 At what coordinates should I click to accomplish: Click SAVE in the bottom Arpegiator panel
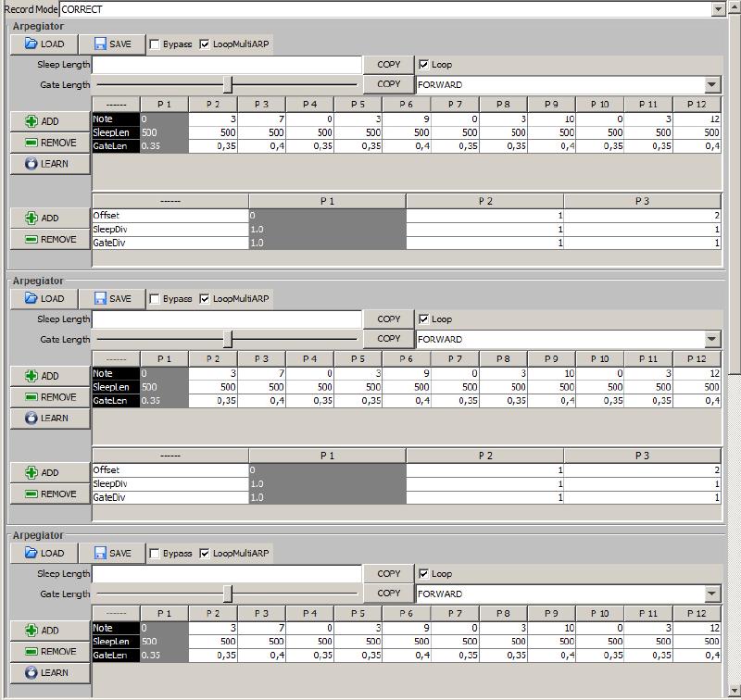click(111, 553)
